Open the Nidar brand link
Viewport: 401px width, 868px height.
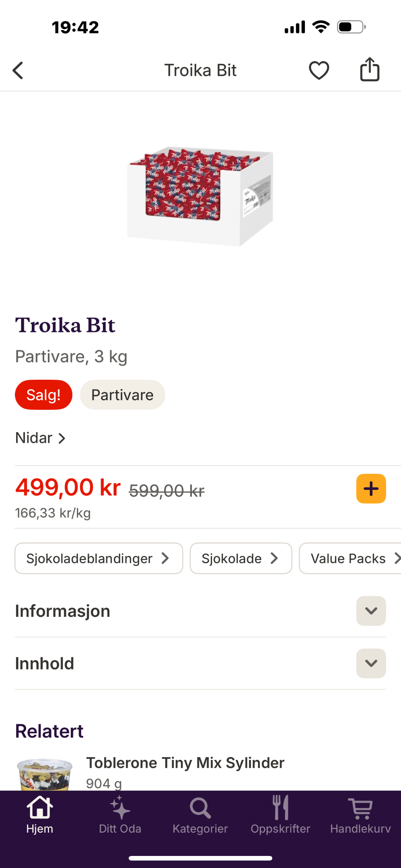40,438
